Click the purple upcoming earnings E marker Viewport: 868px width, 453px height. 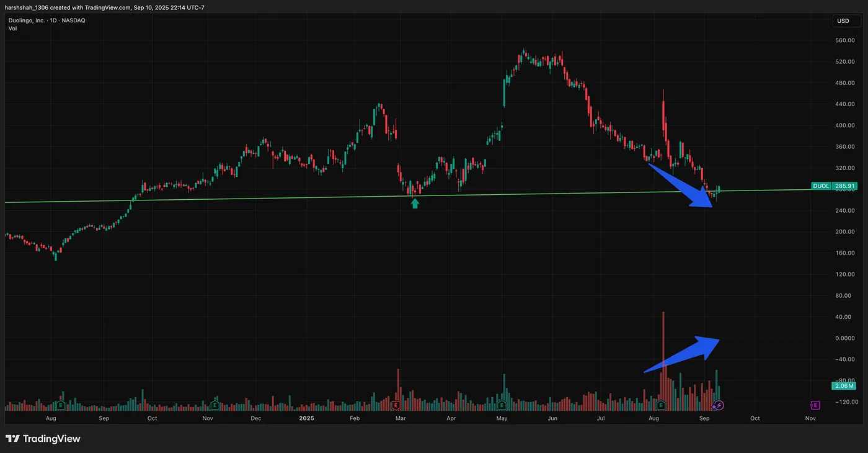pyautogui.click(x=815, y=405)
